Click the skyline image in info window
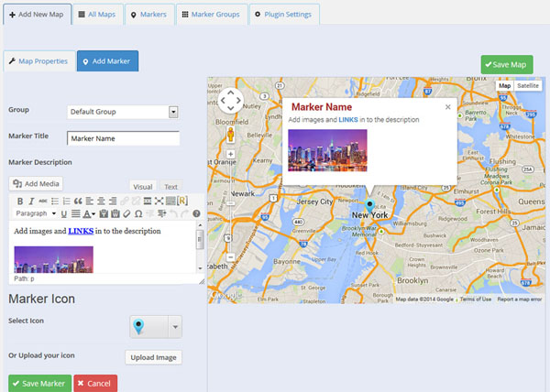The image size is (550, 392). click(x=327, y=150)
